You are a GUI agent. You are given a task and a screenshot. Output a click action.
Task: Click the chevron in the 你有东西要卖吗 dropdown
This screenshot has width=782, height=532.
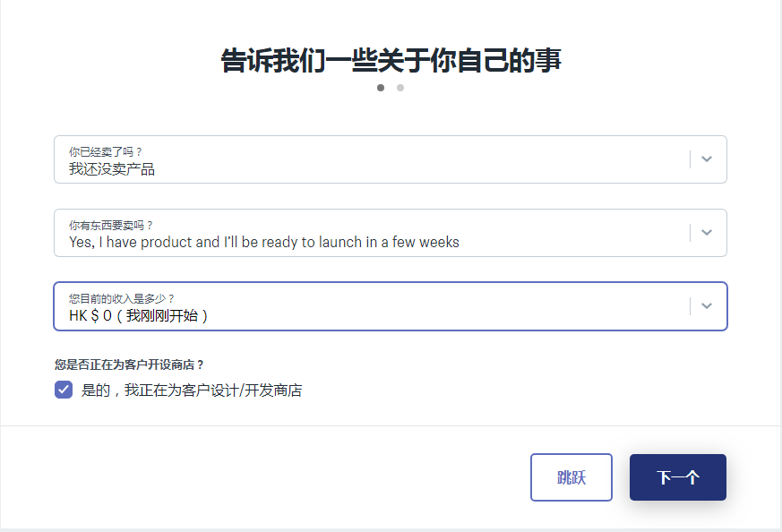coord(707,233)
